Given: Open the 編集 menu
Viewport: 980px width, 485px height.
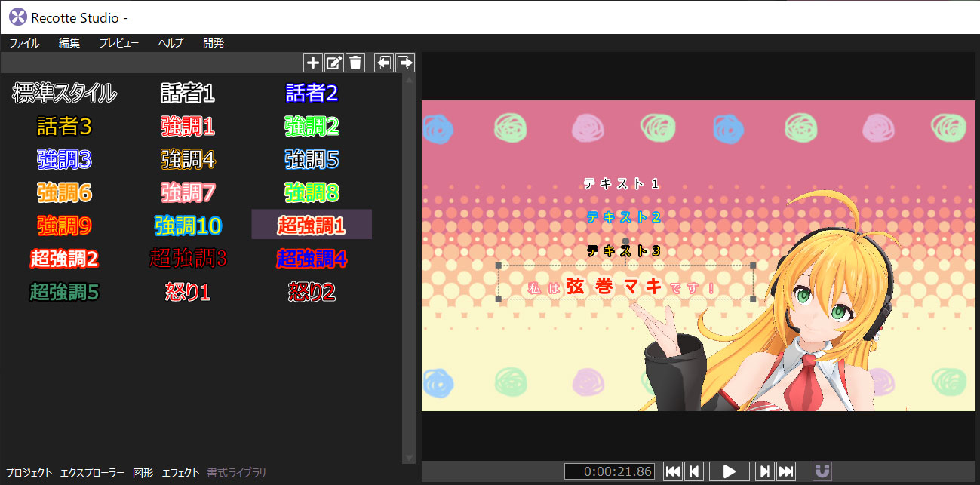Looking at the screenshot, I should click(69, 43).
